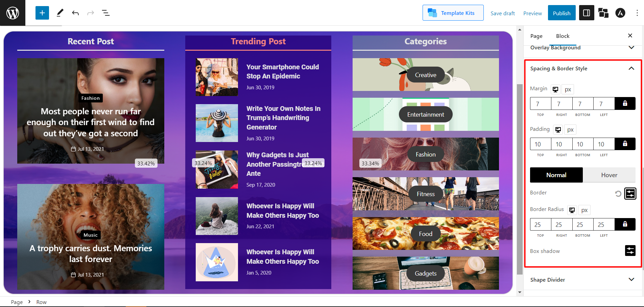Toggle the Padding link-values lock
This screenshot has height=307, width=644.
coord(625,144)
